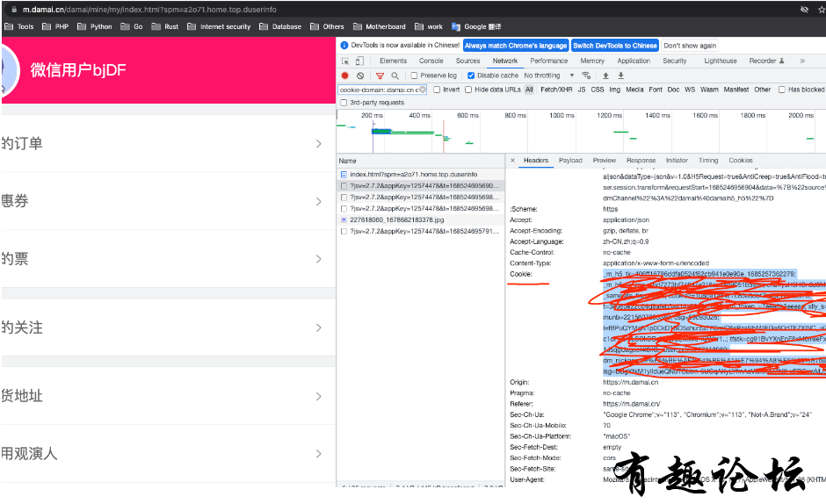Viewport: 826px width, 504px height.
Task: Click the Tools bookmark folder
Action: coord(19,26)
